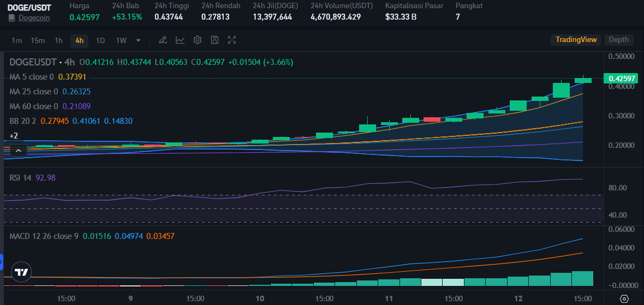This screenshot has height=305, width=644.
Task: Click the 24h Jil(DOGE) value 13,397,644
Action: pyautogui.click(x=273, y=17)
